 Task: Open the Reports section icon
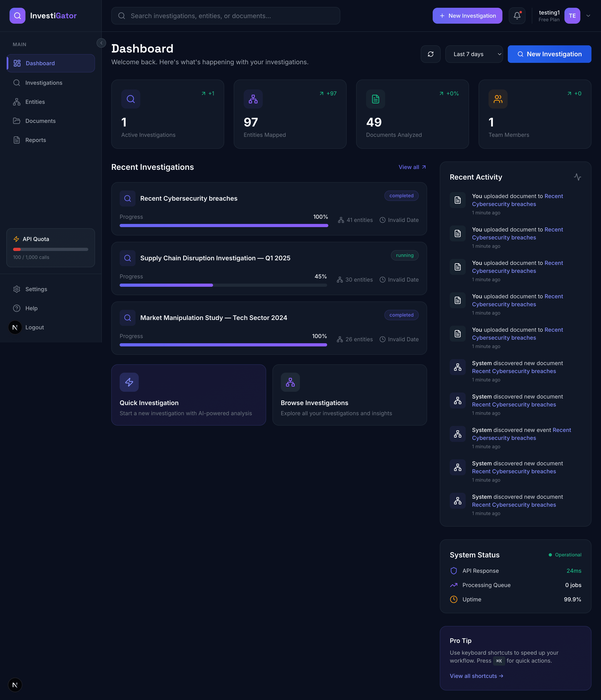[x=16, y=140]
